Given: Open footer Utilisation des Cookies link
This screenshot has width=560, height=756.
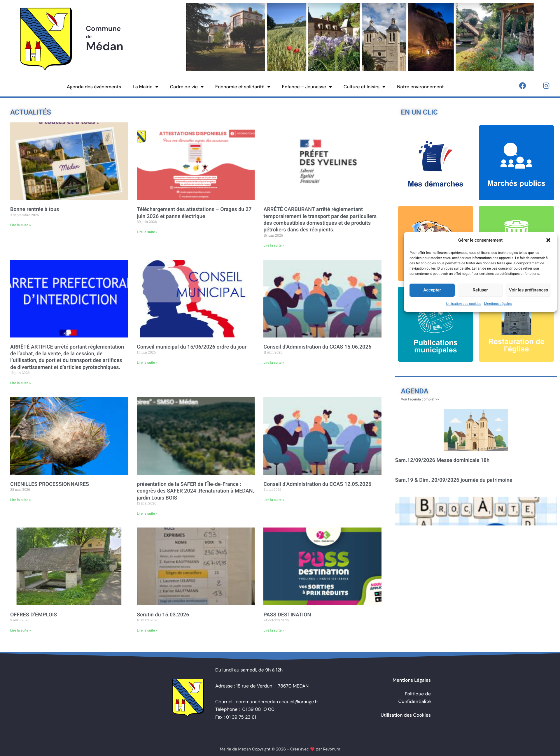Looking at the screenshot, I should [405, 715].
